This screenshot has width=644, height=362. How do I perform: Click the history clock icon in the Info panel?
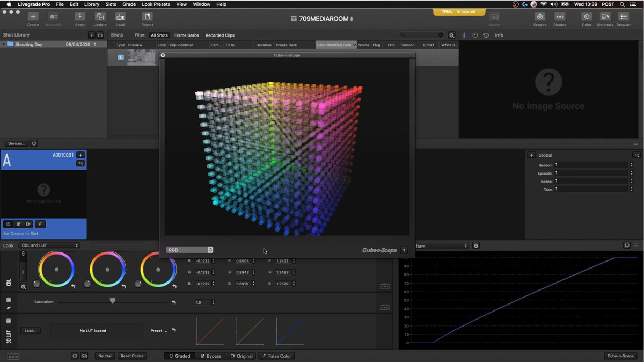click(x=486, y=35)
